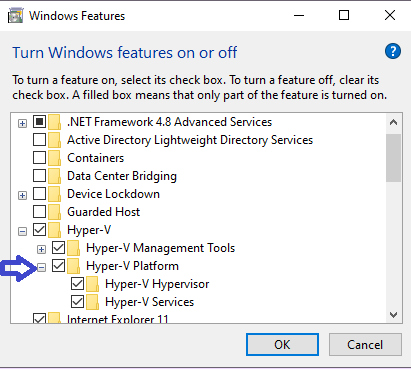Click the Guarded Host folder icon

(x=55, y=212)
